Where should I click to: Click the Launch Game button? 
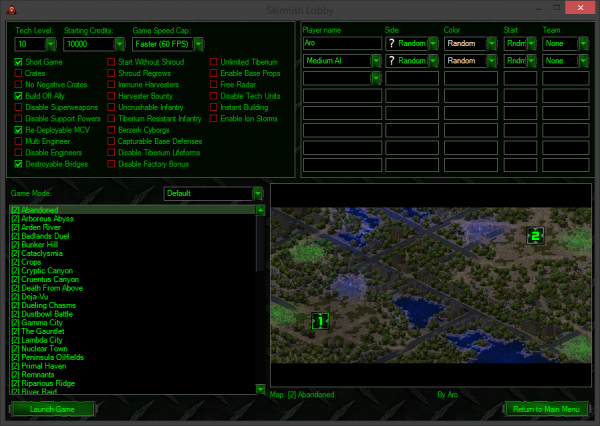(52, 409)
